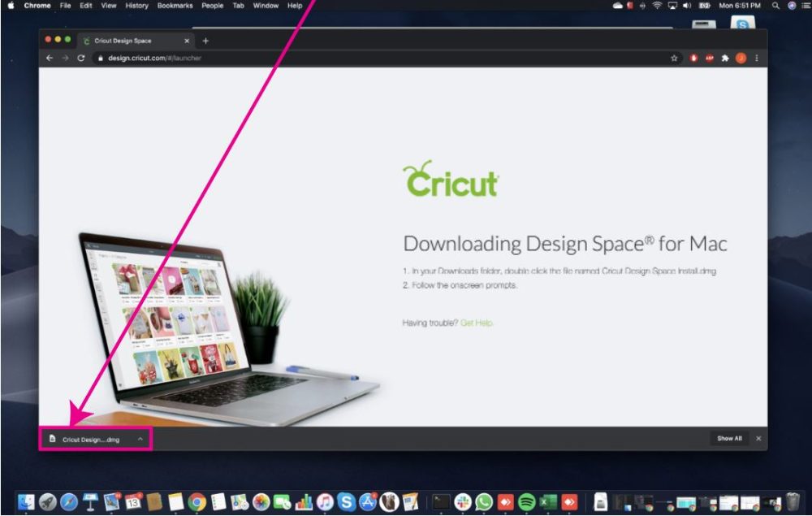
Task: Open the downloaded Cricut Design dmg file
Action: [x=91, y=440]
